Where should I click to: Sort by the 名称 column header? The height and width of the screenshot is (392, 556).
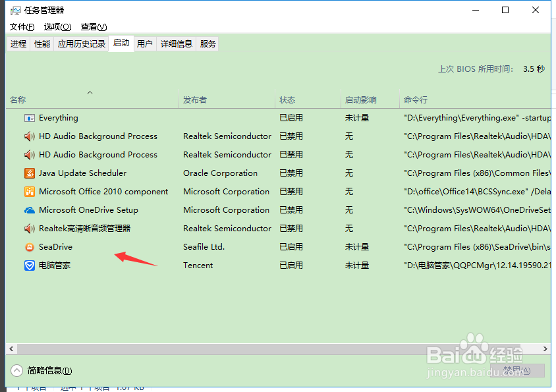[92, 98]
